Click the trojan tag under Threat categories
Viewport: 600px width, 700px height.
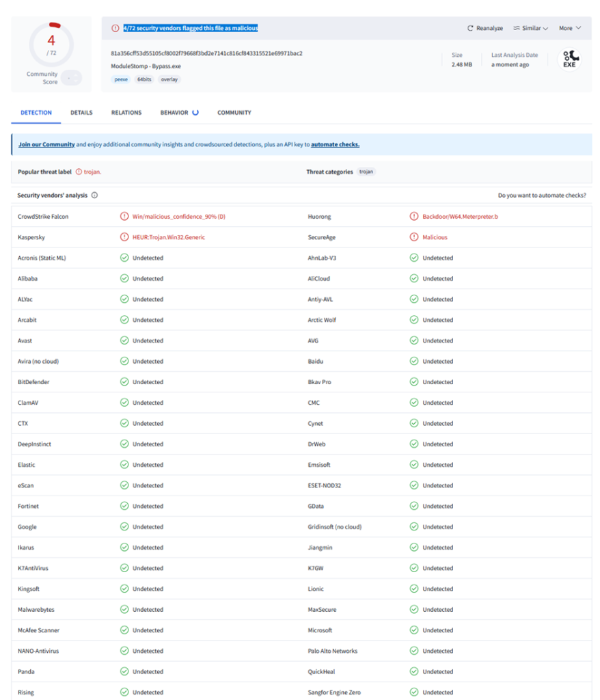pyautogui.click(x=366, y=172)
